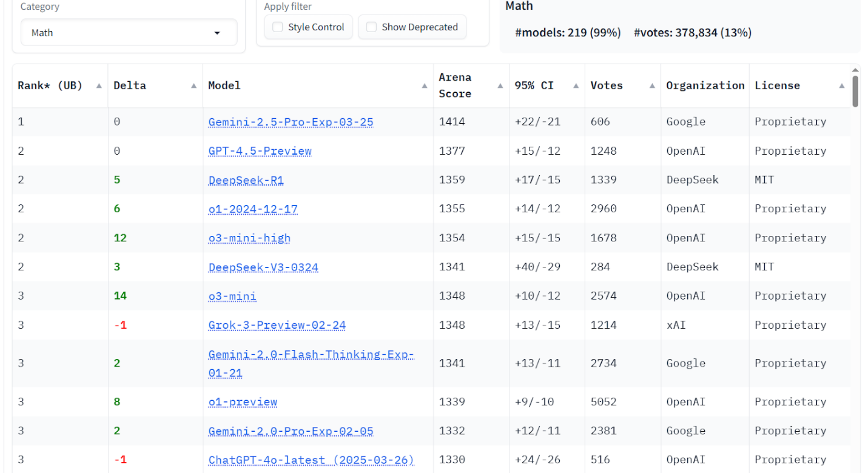
Task: Click the Votes cell 2960
Action: 604,209
